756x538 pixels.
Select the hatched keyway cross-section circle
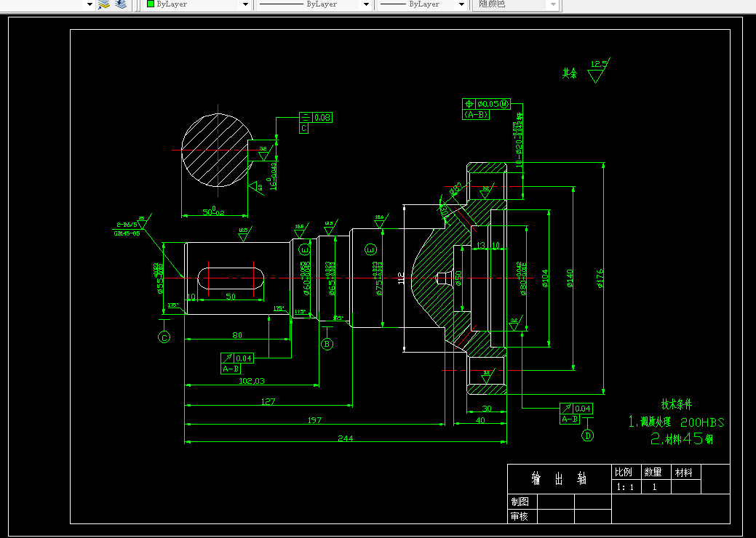(x=218, y=150)
